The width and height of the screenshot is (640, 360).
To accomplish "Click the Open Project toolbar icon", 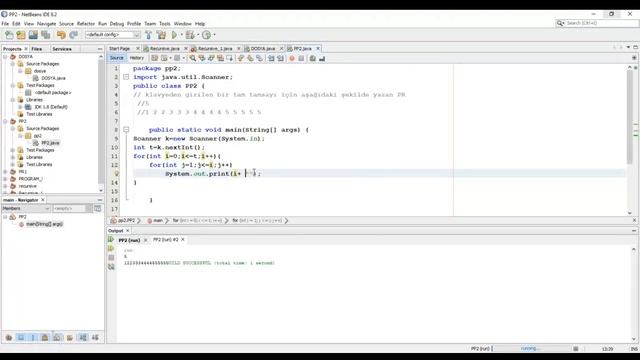I will click(33, 35).
